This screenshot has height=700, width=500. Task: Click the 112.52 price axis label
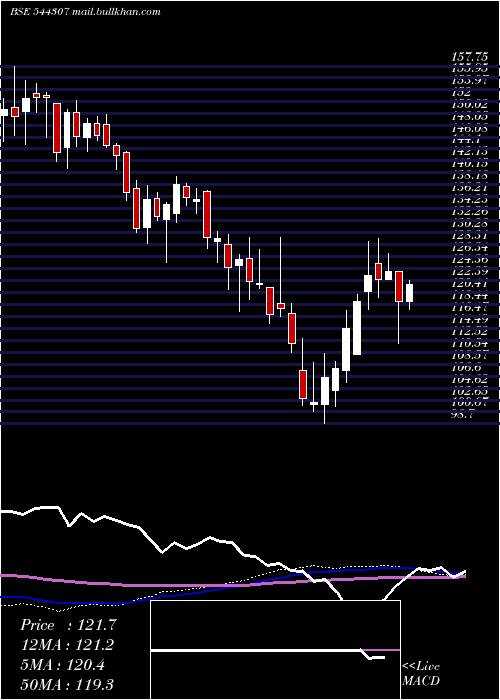[x=472, y=332]
